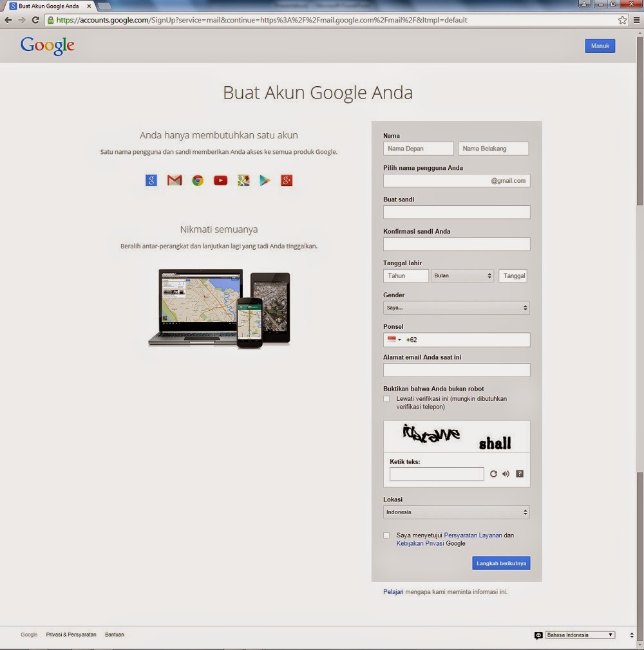
Task: Open the Lokasi Indonesia dropdown
Action: point(457,512)
